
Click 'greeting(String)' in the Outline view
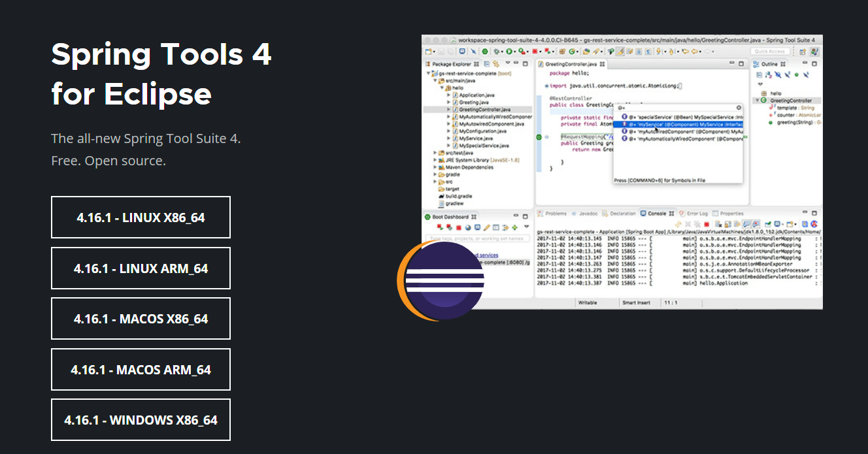(x=796, y=122)
